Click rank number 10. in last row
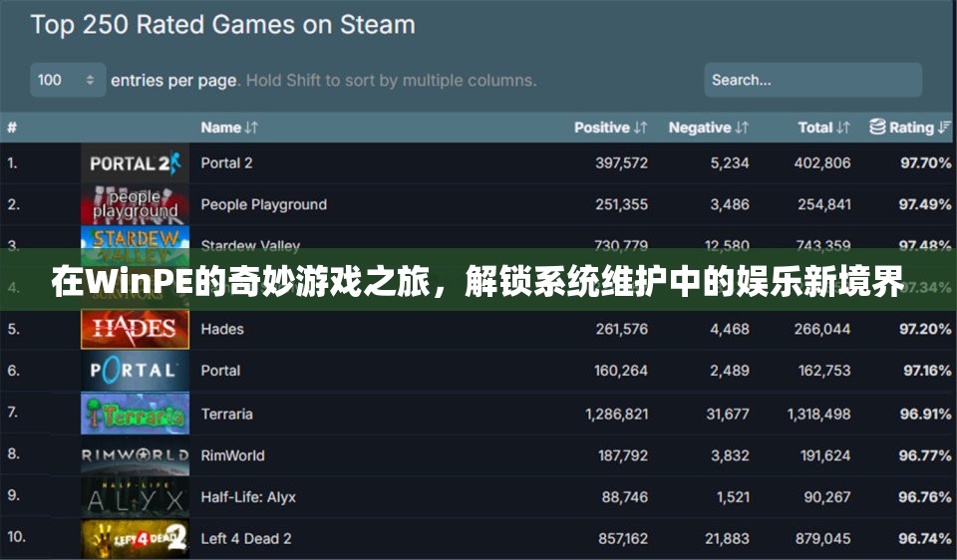957x560 pixels. (x=17, y=537)
